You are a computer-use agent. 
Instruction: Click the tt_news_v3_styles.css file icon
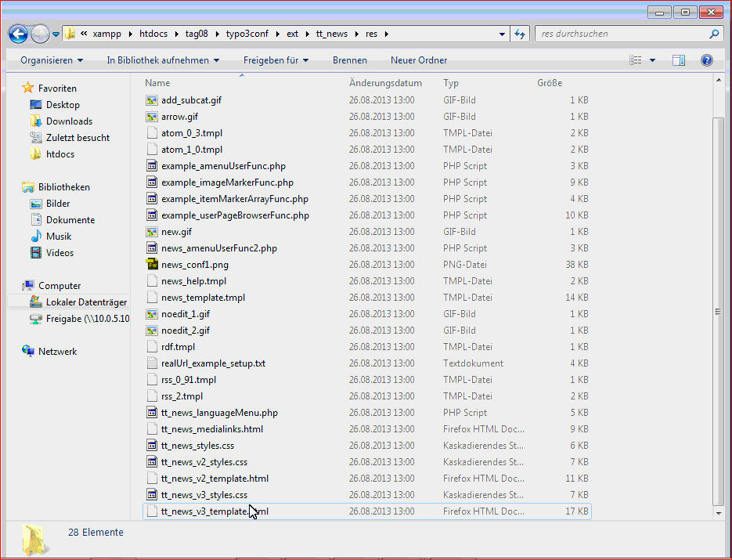152,495
